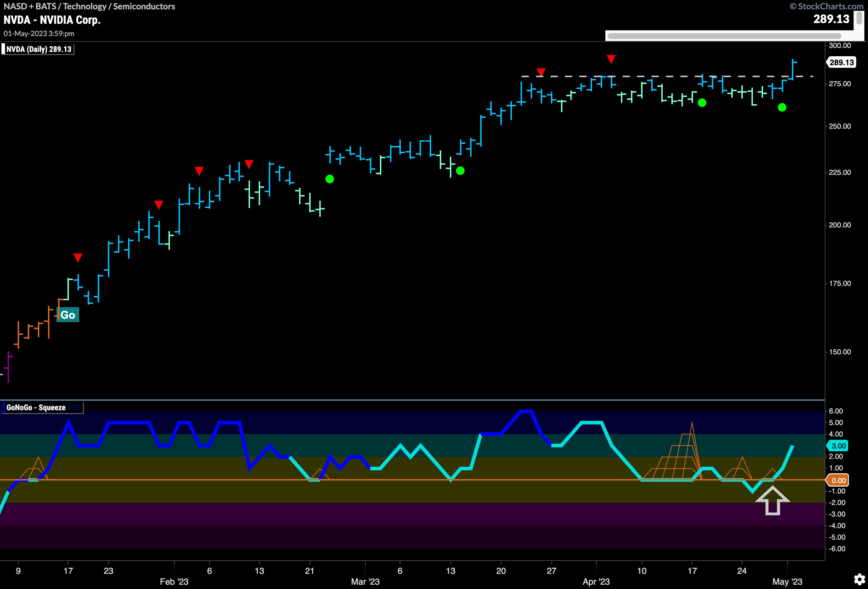868x589 pixels.
Task: Click the NVDA (Daily) 289.13 legend label
Action: [38, 49]
